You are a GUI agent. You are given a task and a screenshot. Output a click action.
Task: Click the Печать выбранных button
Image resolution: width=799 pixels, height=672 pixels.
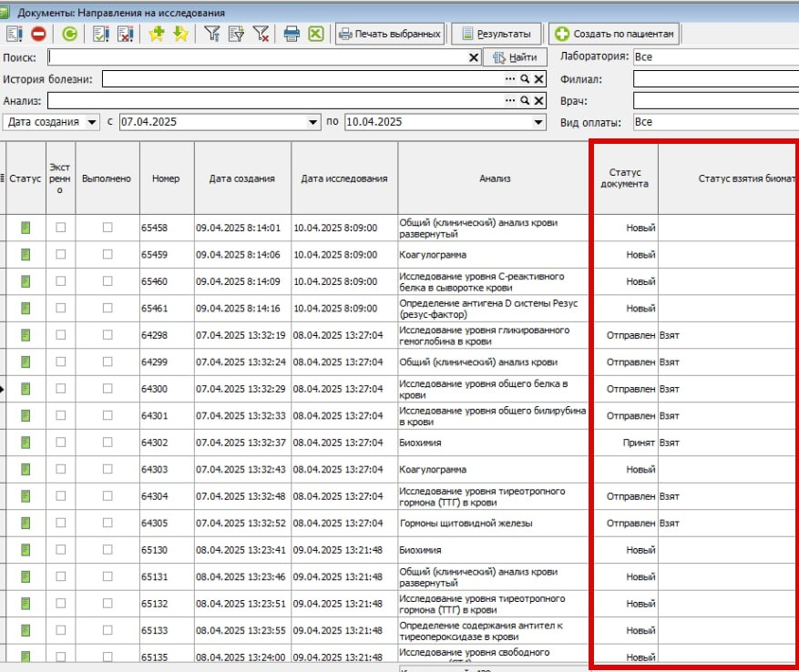coord(390,34)
